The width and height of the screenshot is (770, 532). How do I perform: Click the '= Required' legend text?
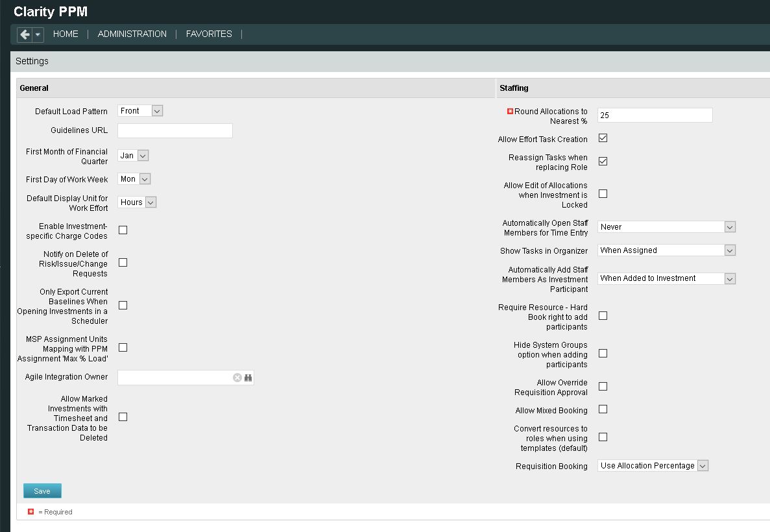55,512
